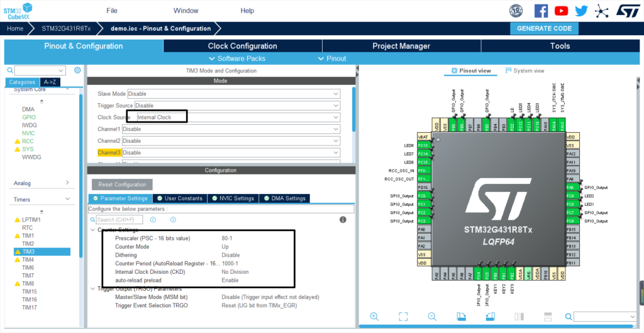Open the NVIC Settings tab

(232, 198)
